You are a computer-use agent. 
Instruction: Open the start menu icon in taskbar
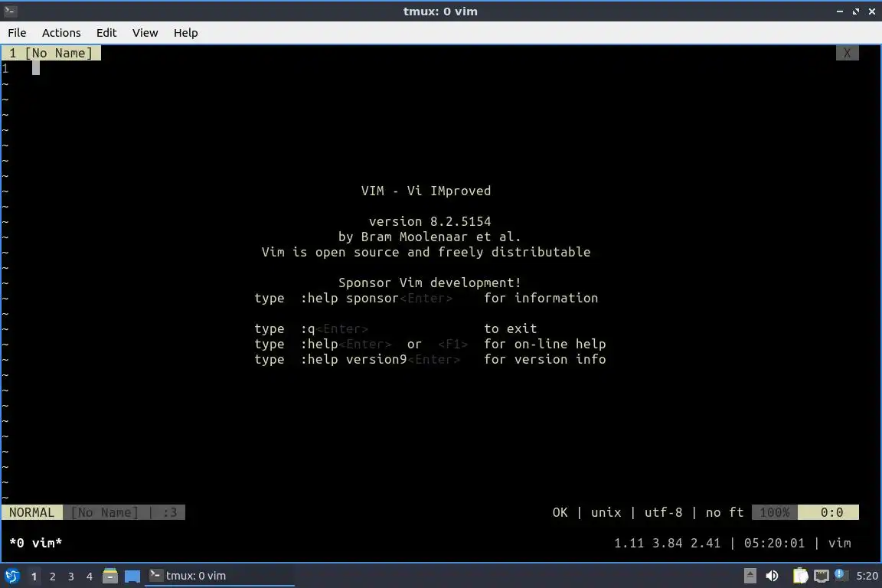tap(11, 576)
